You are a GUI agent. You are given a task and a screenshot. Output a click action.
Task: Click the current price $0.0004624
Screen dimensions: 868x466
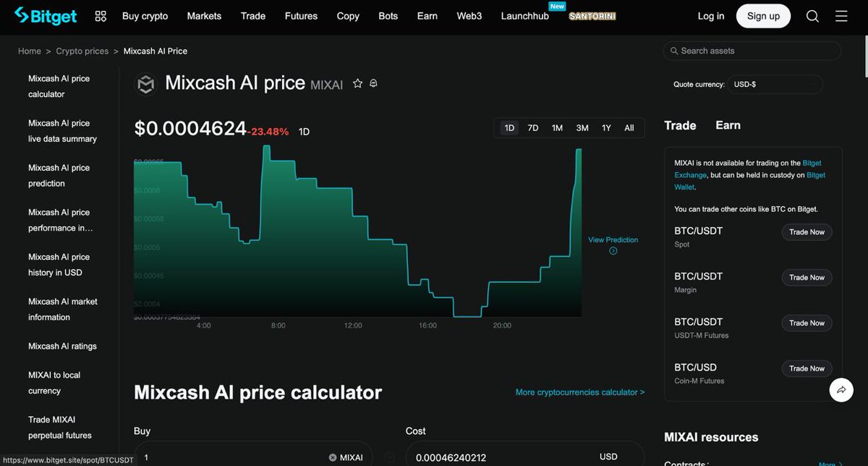coord(190,129)
